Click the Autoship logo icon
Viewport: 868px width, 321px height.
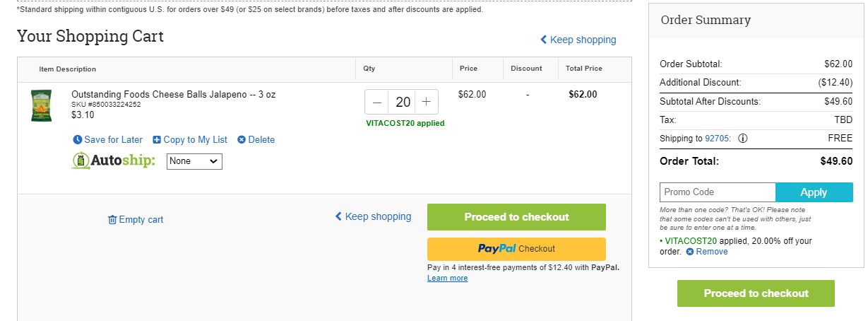(x=81, y=161)
